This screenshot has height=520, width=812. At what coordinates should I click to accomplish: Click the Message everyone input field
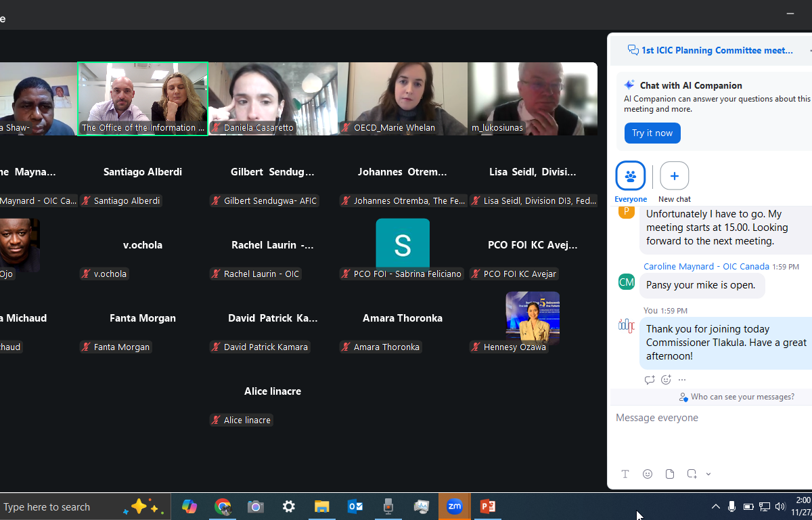point(710,418)
